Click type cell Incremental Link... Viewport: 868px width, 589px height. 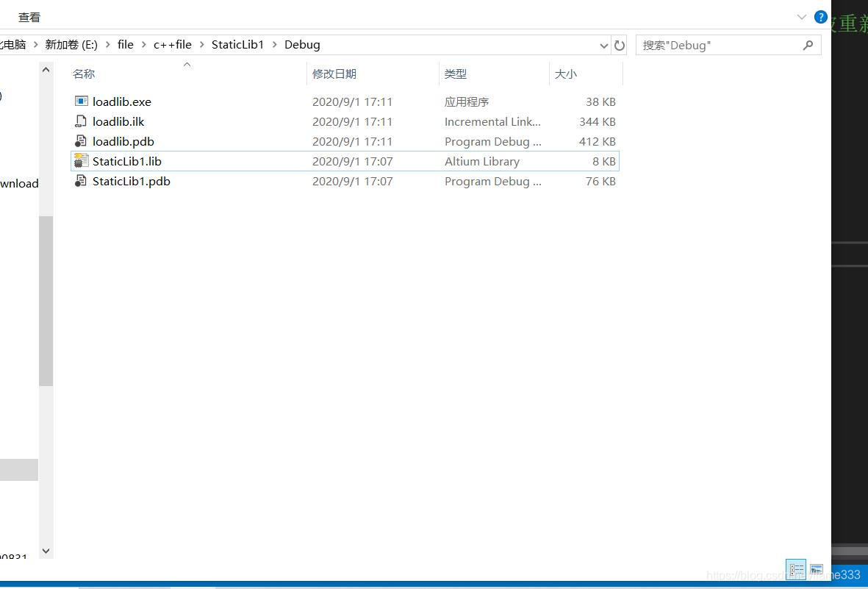point(492,122)
